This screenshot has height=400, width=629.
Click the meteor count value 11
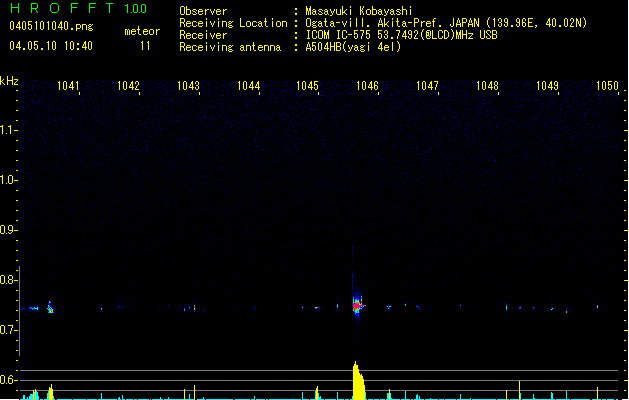point(146,46)
